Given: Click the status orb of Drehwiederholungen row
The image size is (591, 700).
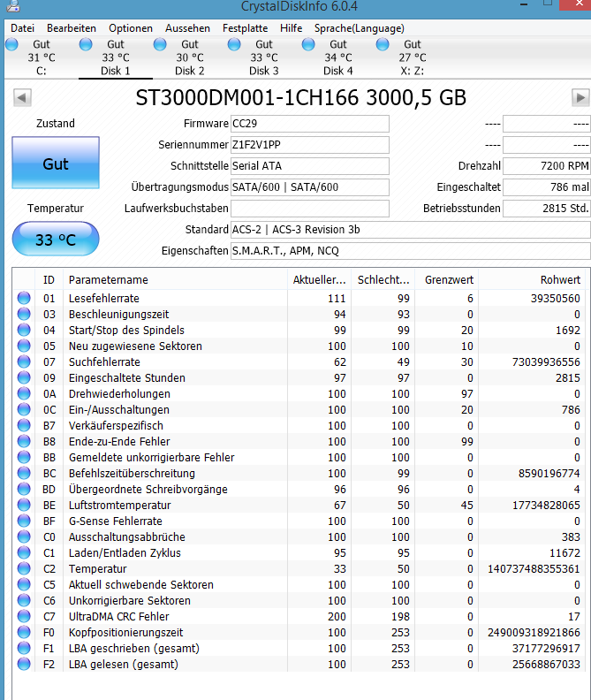Looking at the screenshot, I should click(x=24, y=393).
